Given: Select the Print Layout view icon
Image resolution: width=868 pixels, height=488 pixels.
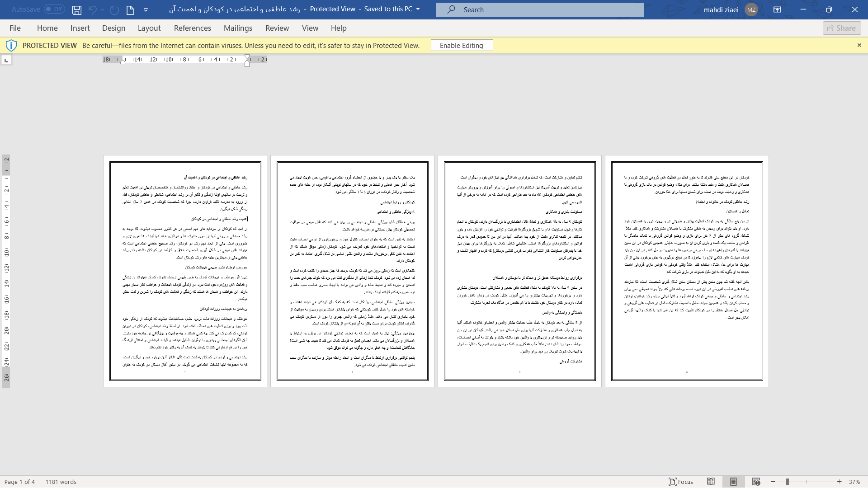Looking at the screenshot, I should [x=733, y=482].
